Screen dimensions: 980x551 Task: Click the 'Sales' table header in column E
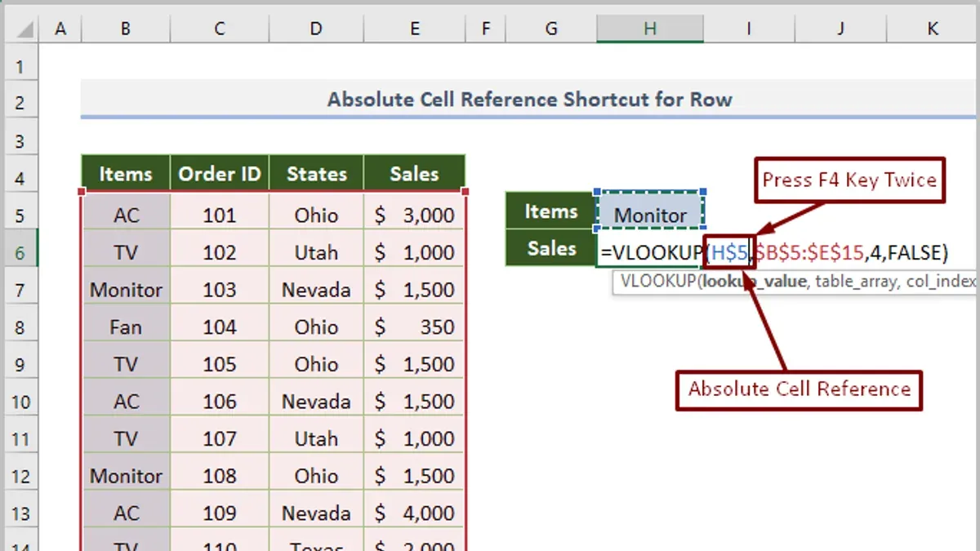tap(414, 174)
